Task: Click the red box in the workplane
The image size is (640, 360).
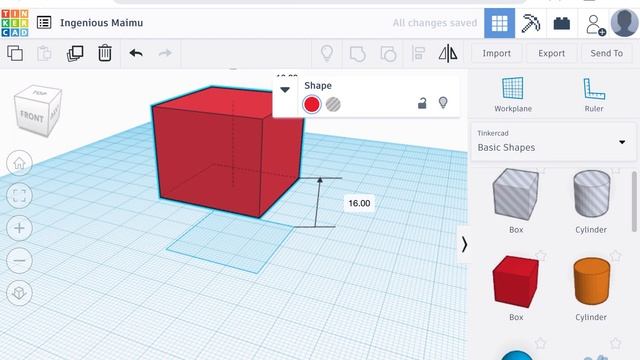Action: (226, 153)
